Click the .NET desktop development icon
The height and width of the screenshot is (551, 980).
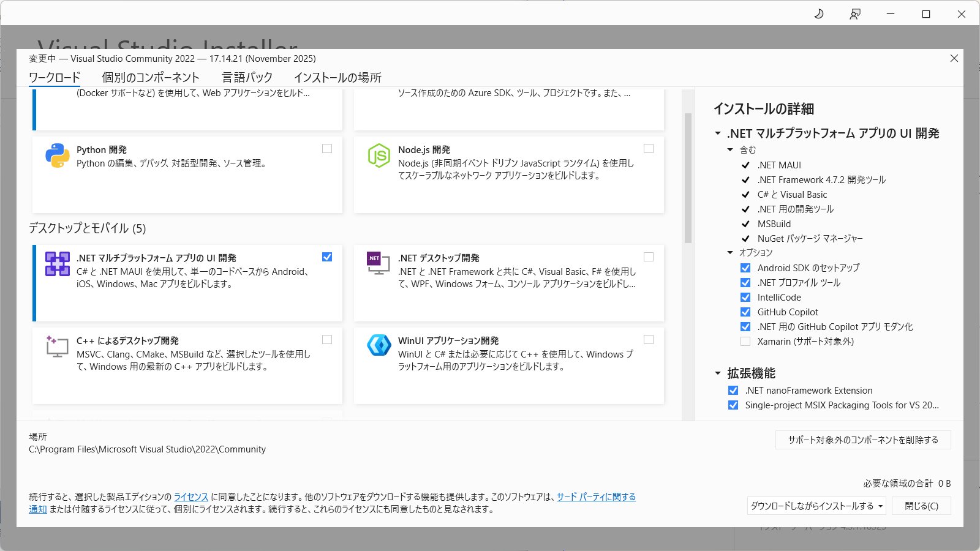[x=379, y=263]
